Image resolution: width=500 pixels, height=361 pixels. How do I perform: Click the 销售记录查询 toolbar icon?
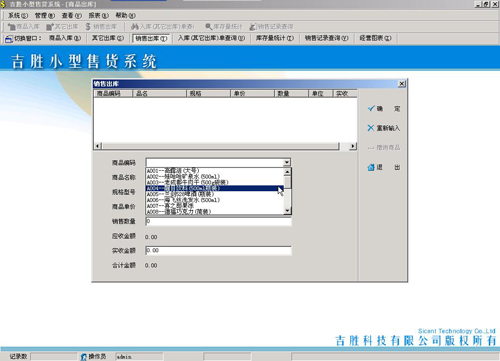pos(253,27)
